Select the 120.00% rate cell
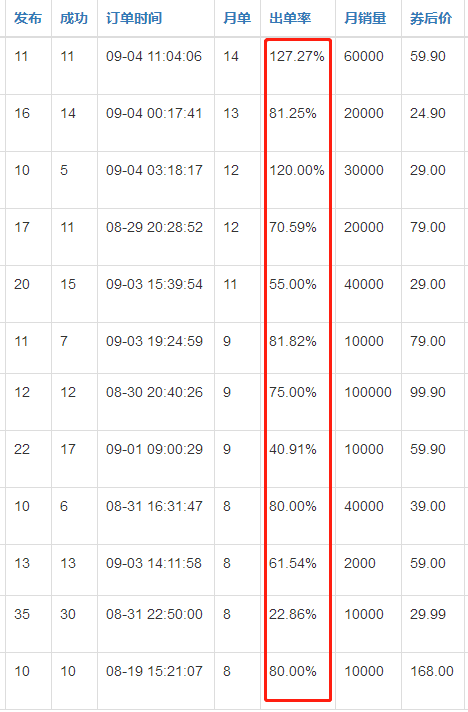468x712 pixels. click(x=297, y=171)
